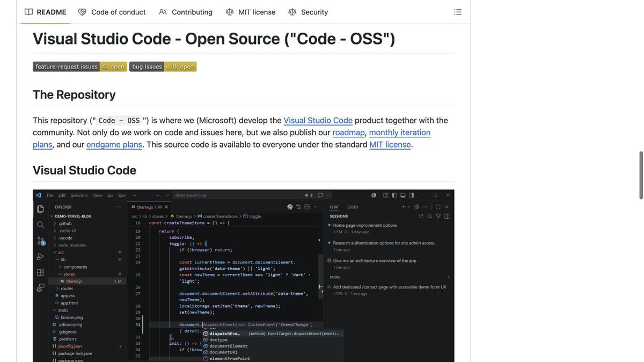
Task: Select the Contributing tab
Action: (x=186, y=12)
